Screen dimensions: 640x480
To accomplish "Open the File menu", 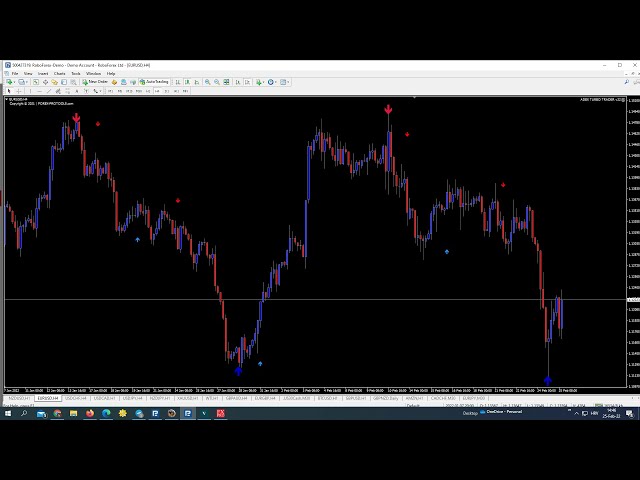I will click(x=14, y=73).
